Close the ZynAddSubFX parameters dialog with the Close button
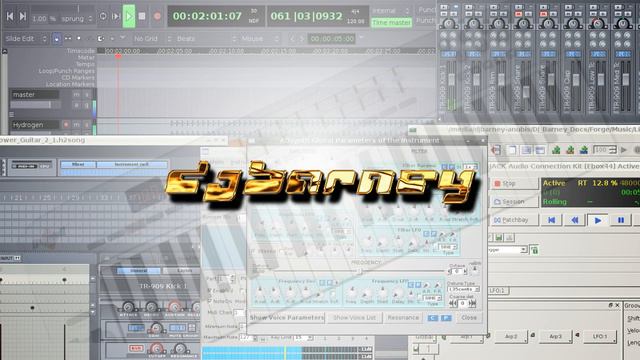Viewport: 640px width, 360px height. point(469,318)
